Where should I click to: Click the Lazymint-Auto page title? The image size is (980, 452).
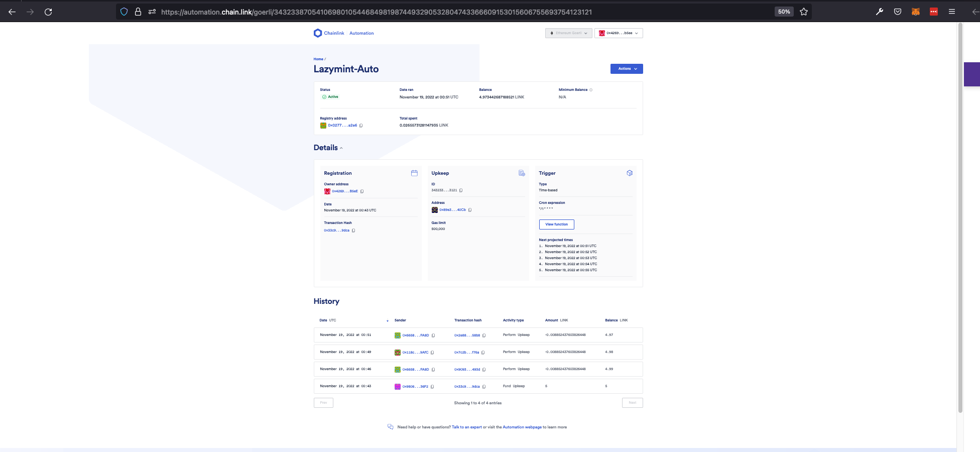coord(346,69)
